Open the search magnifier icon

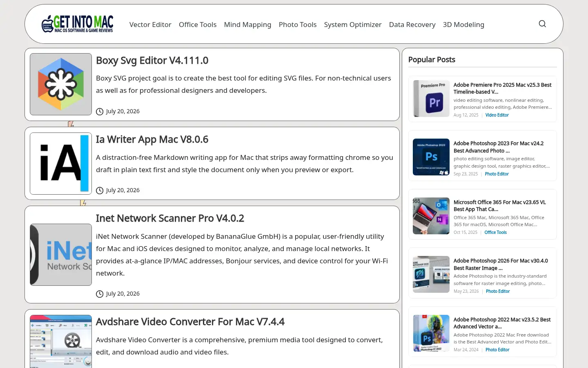tap(542, 24)
